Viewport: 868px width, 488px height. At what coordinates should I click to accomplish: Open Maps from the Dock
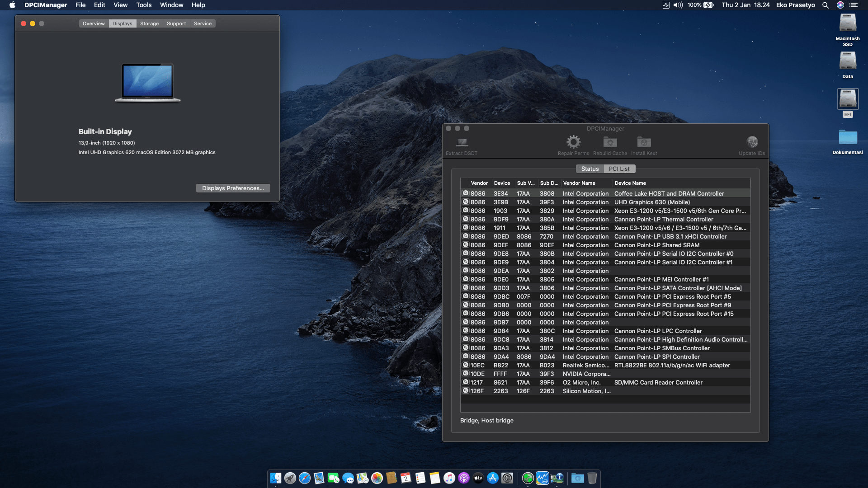pos(363,478)
